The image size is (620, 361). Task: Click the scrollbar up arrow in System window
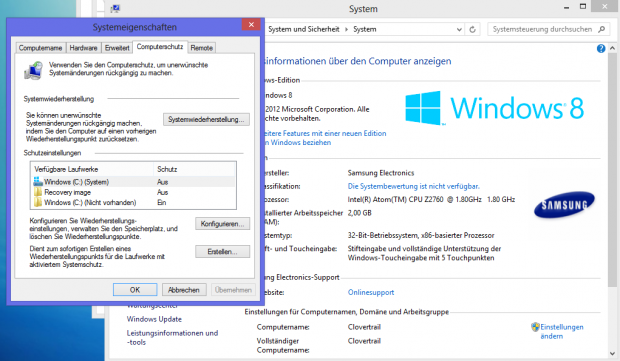pos(612,48)
